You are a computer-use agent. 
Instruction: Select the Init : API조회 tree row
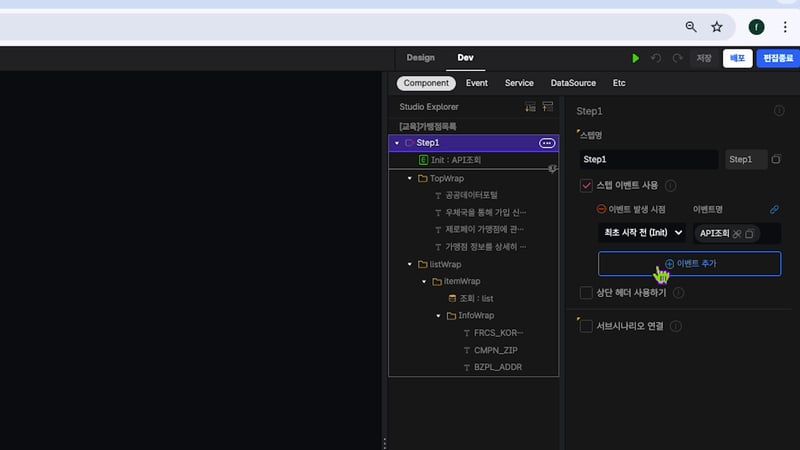pos(473,160)
